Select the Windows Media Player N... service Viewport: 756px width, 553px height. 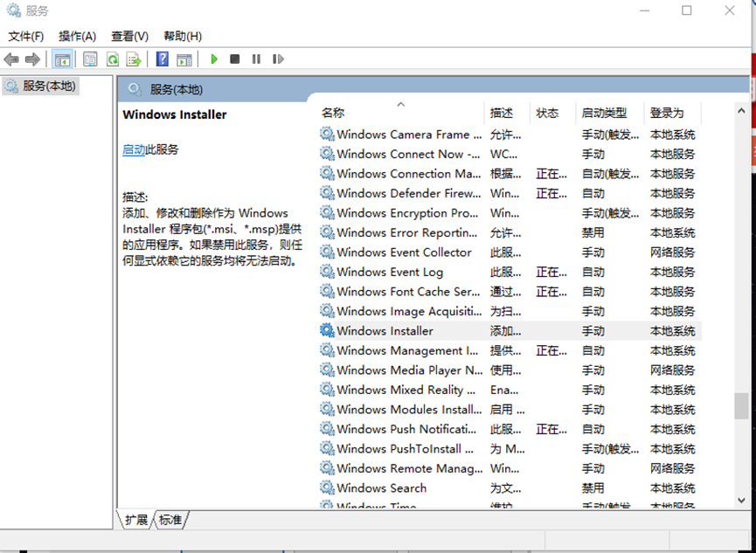[x=510, y=370]
